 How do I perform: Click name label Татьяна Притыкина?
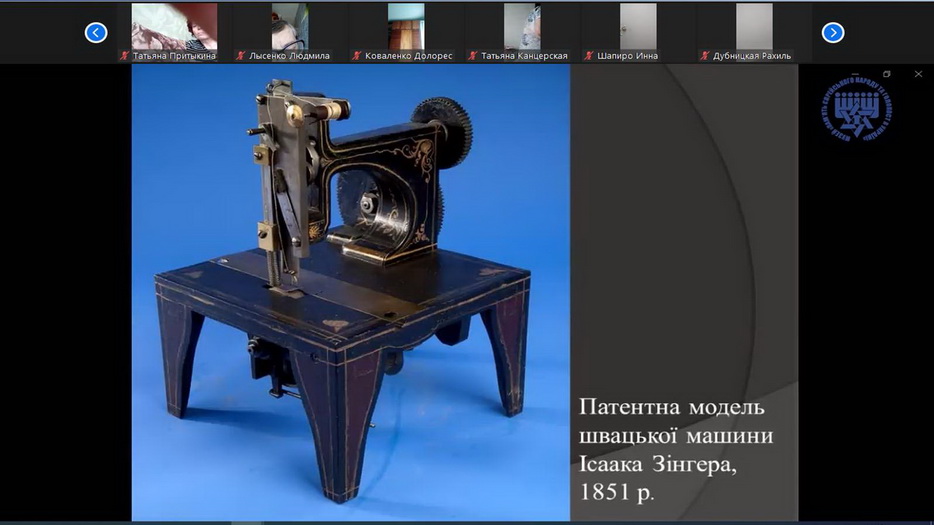[174, 56]
